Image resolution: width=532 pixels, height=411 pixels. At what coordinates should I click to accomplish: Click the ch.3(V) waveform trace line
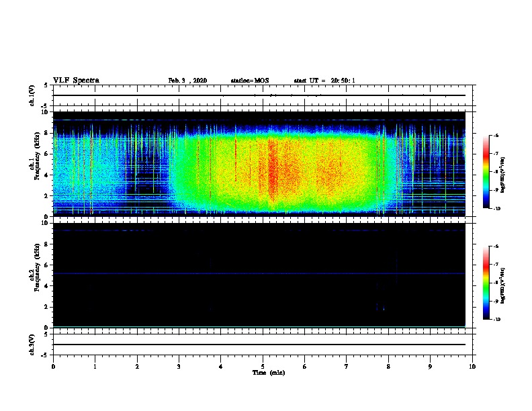click(259, 345)
